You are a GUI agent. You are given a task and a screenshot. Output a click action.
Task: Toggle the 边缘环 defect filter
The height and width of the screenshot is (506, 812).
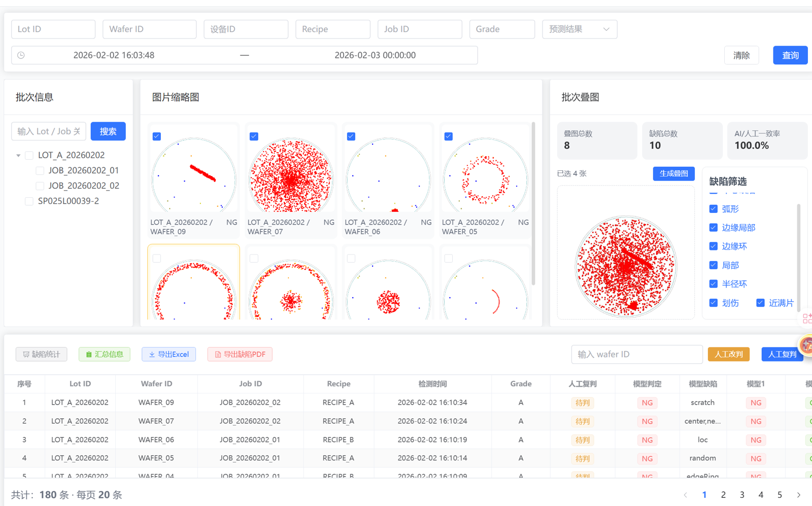713,246
